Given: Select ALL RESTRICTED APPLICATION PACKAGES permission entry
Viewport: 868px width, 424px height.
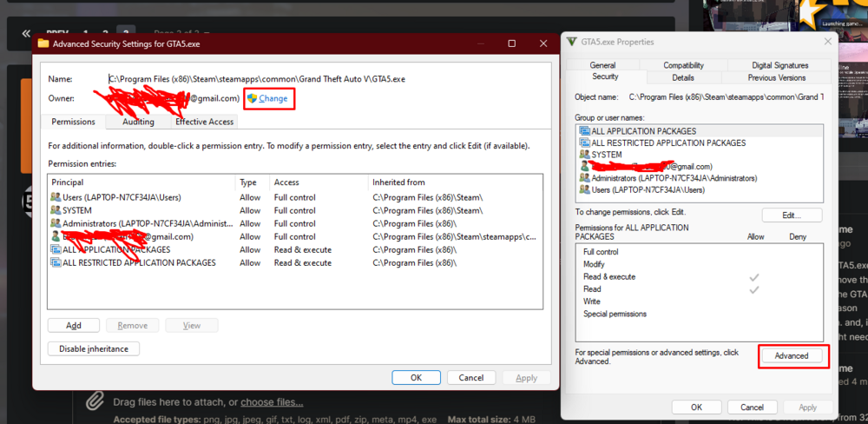Looking at the screenshot, I should [x=294, y=262].
